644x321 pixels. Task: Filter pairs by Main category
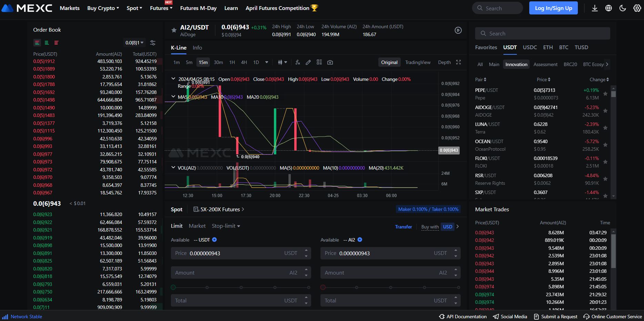[494, 64]
